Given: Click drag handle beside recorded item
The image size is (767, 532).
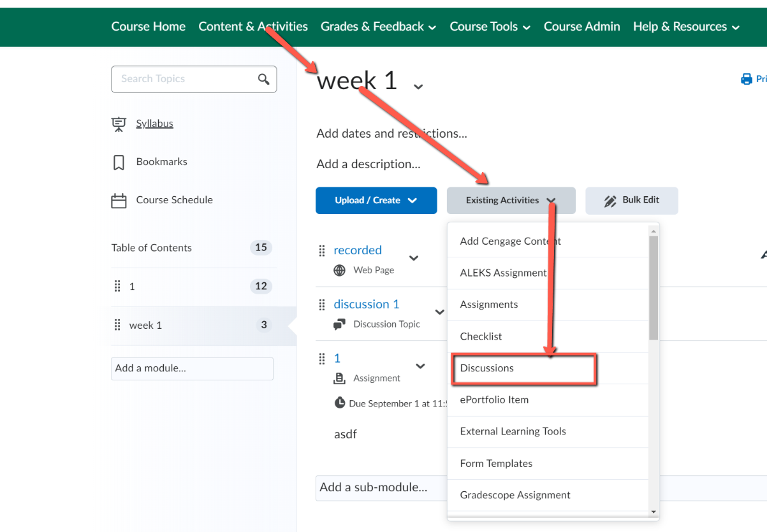Looking at the screenshot, I should [322, 250].
